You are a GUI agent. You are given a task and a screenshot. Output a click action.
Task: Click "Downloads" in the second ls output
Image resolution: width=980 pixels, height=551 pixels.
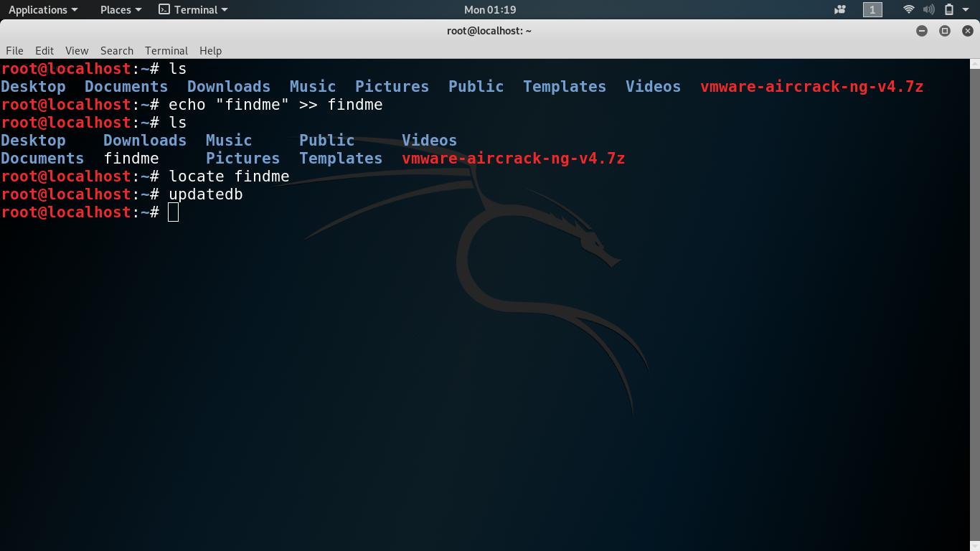[x=145, y=141]
